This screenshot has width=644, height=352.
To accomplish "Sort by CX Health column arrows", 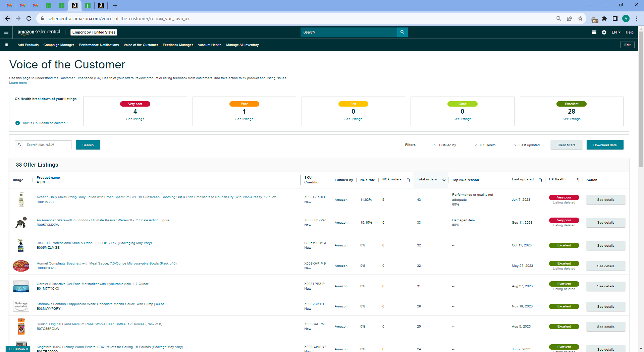I will click(578, 180).
